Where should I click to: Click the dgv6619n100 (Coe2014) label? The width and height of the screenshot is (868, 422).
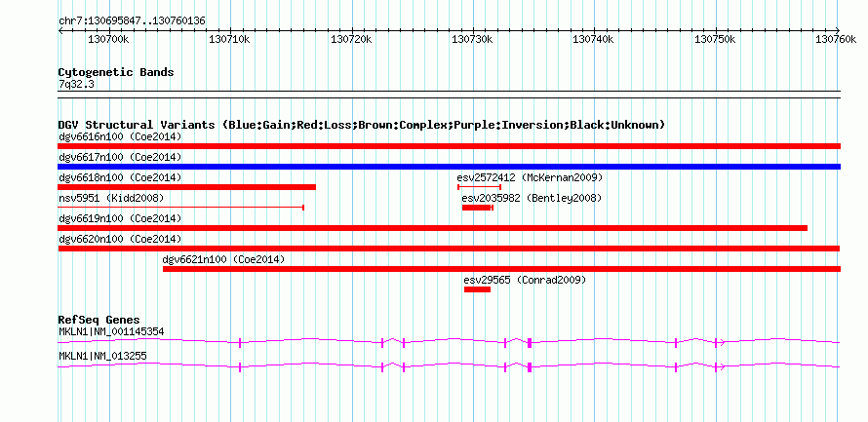pyautogui.click(x=120, y=218)
